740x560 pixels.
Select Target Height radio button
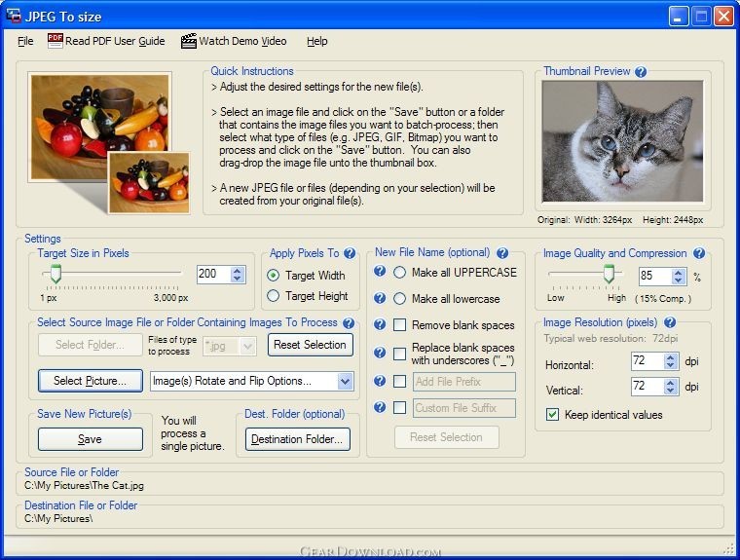click(x=273, y=296)
